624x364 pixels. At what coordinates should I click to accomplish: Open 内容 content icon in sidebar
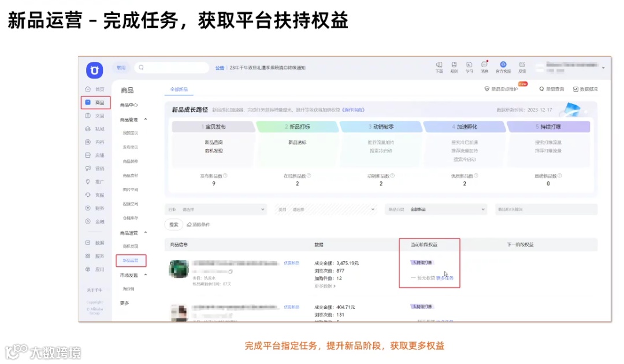(88, 142)
